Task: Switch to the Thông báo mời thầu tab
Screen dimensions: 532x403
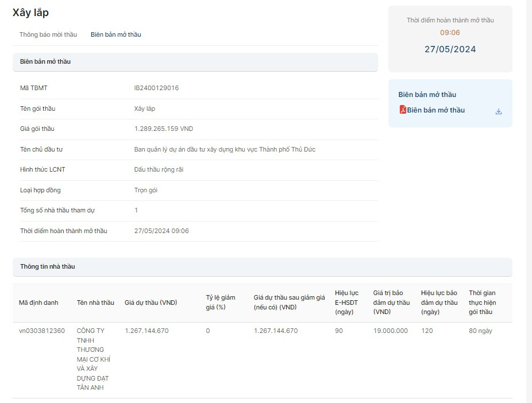Action: pos(48,34)
